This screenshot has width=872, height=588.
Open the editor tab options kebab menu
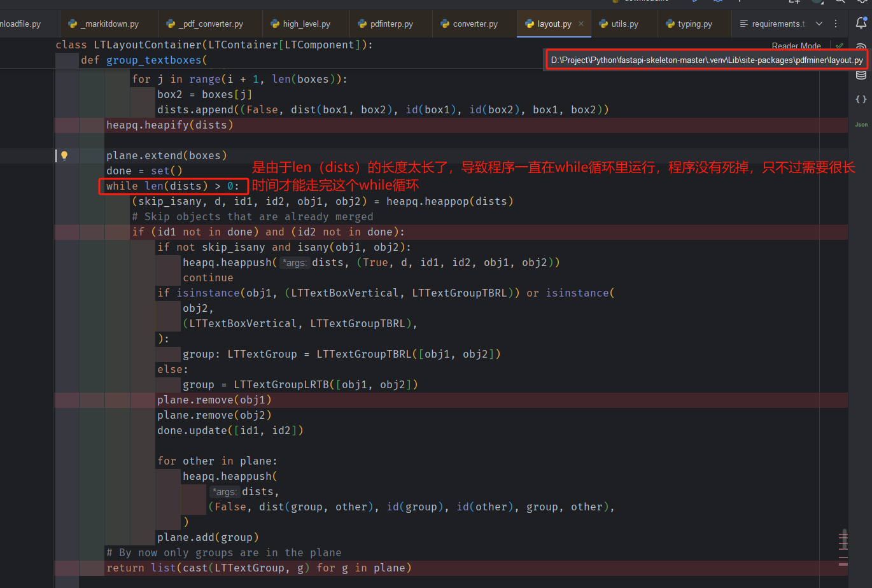(836, 24)
